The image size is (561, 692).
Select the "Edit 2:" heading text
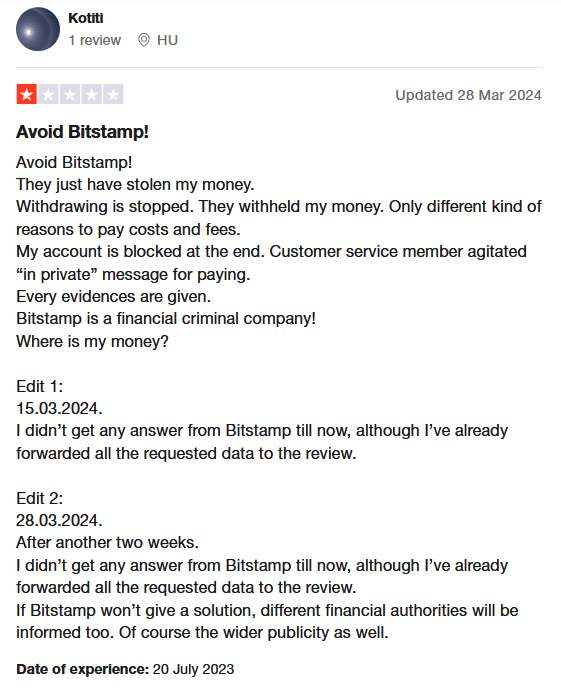point(40,498)
